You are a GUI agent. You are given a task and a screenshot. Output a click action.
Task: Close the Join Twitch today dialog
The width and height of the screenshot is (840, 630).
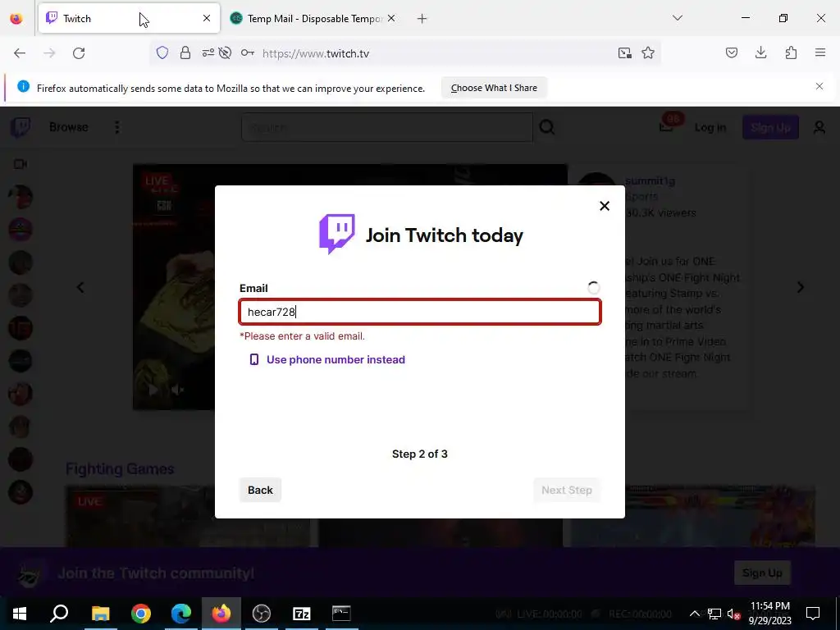(x=605, y=206)
